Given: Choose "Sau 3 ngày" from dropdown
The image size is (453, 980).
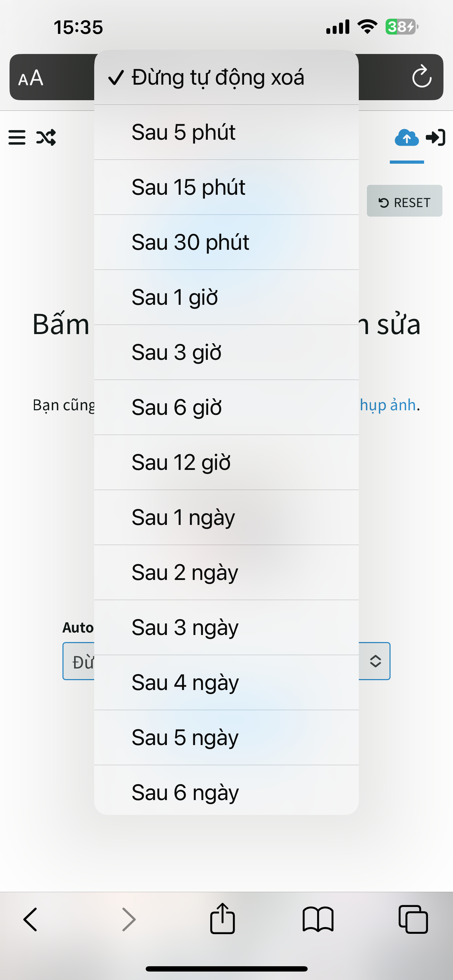Looking at the screenshot, I should (226, 627).
